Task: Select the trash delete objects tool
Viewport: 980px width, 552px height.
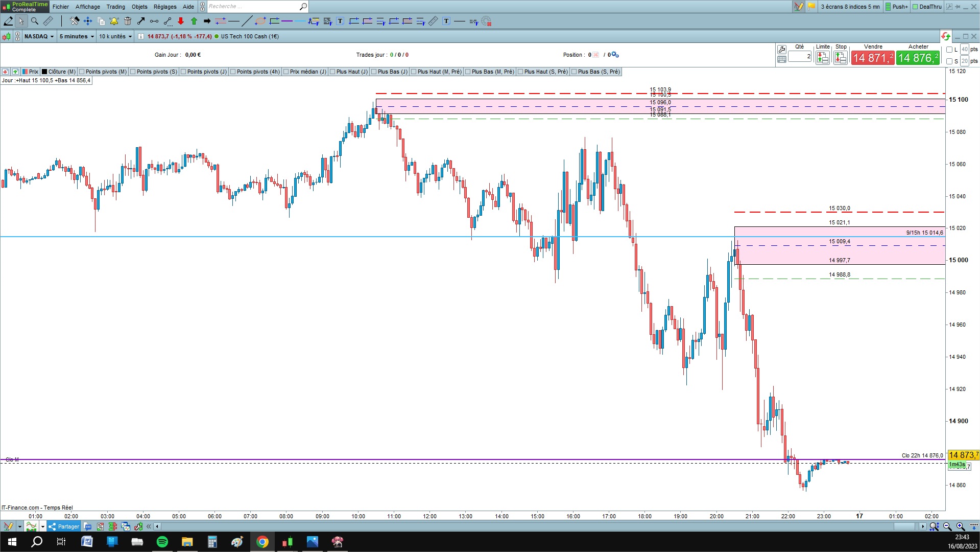Action: [128, 21]
